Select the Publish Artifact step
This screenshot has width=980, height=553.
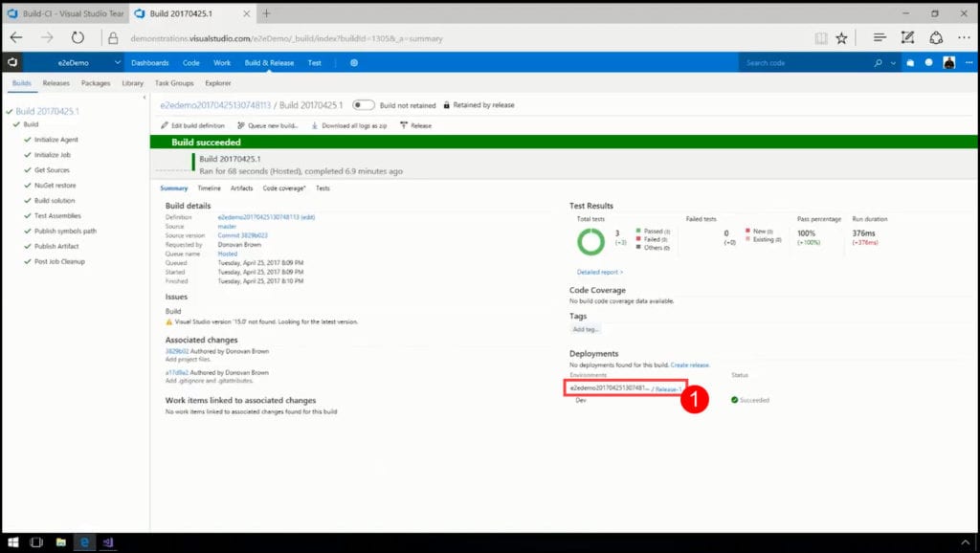coord(56,246)
